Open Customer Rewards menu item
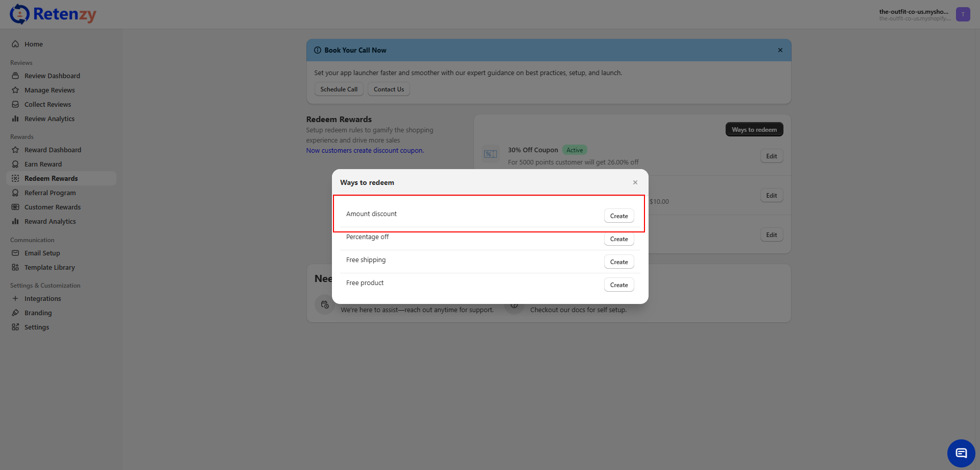980x470 pixels. tap(53, 207)
